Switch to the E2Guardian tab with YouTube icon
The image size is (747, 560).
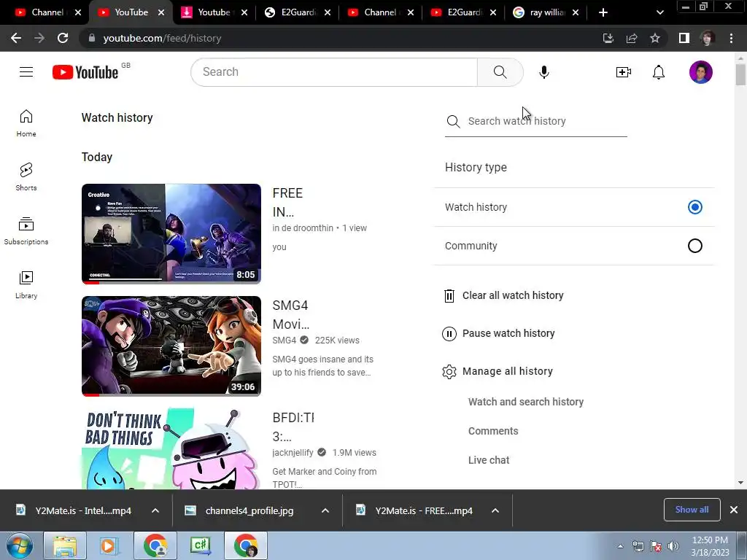pos(457,12)
